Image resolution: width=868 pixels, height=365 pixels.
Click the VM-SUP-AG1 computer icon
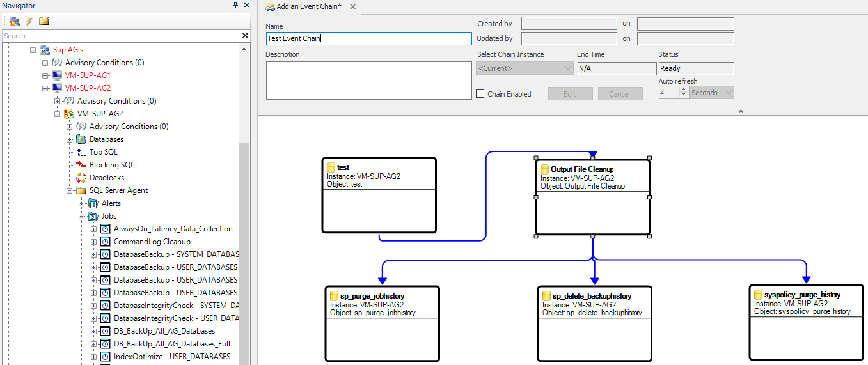57,75
